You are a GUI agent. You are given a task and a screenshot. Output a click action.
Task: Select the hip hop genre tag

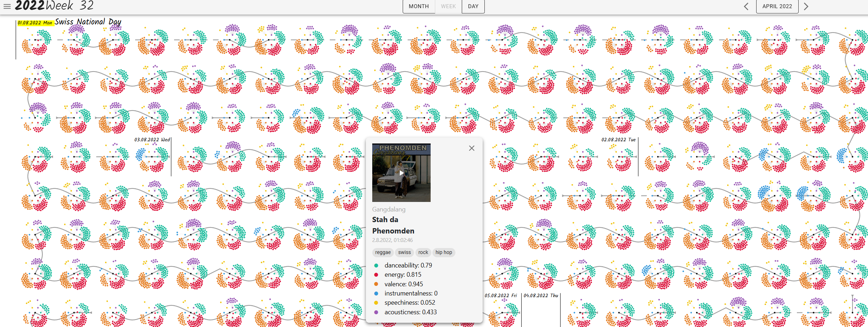pyautogui.click(x=444, y=252)
